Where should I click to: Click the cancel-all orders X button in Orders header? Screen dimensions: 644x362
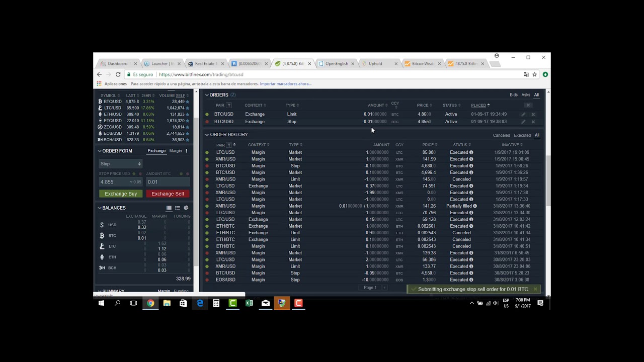pos(528,105)
